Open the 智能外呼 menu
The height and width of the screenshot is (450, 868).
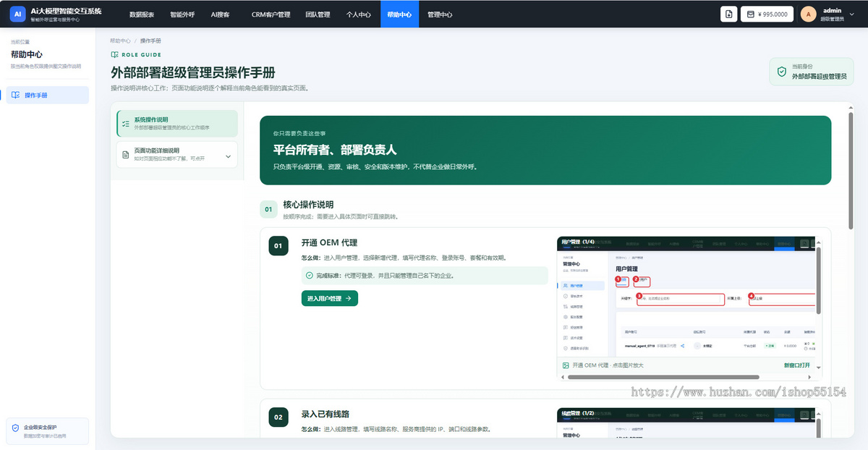pyautogui.click(x=182, y=14)
